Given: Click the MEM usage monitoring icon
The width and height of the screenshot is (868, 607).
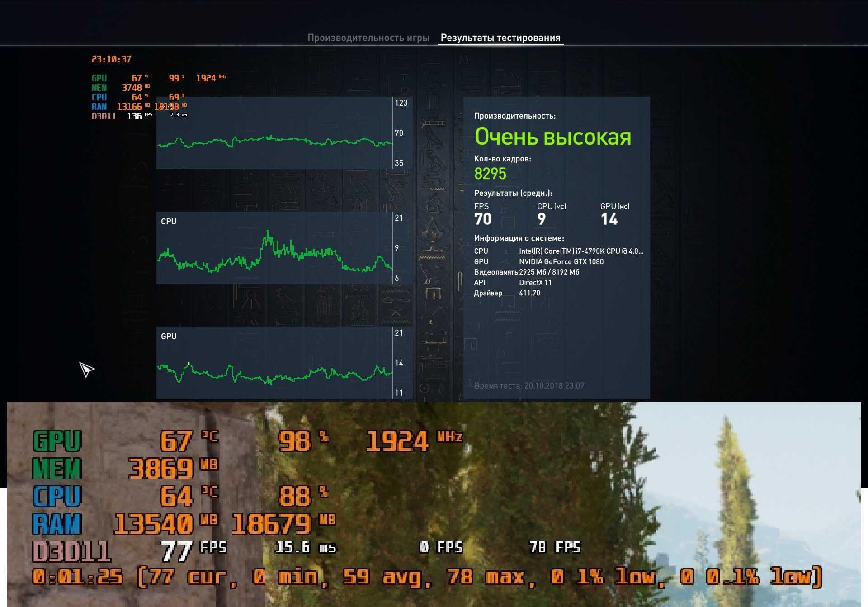Looking at the screenshot, I should click(92, 87).
